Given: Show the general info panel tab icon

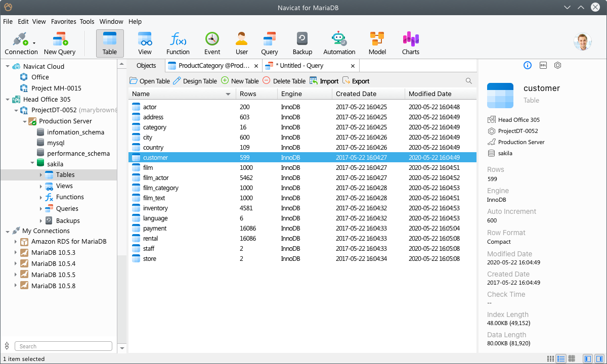Looking at the screenshot, I should (528, 66).
